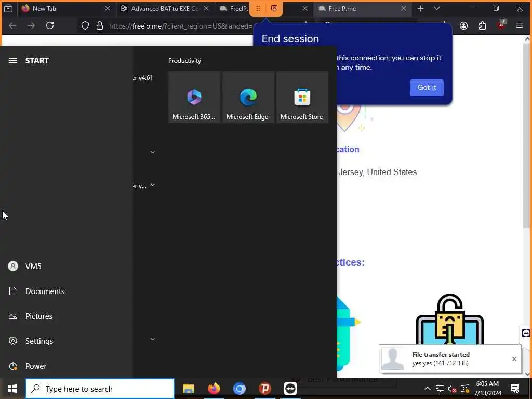This screenshot has height=399, width=532.
Task: Close the Advanced BAT to EXE tab
Action: tap(206, 8)
